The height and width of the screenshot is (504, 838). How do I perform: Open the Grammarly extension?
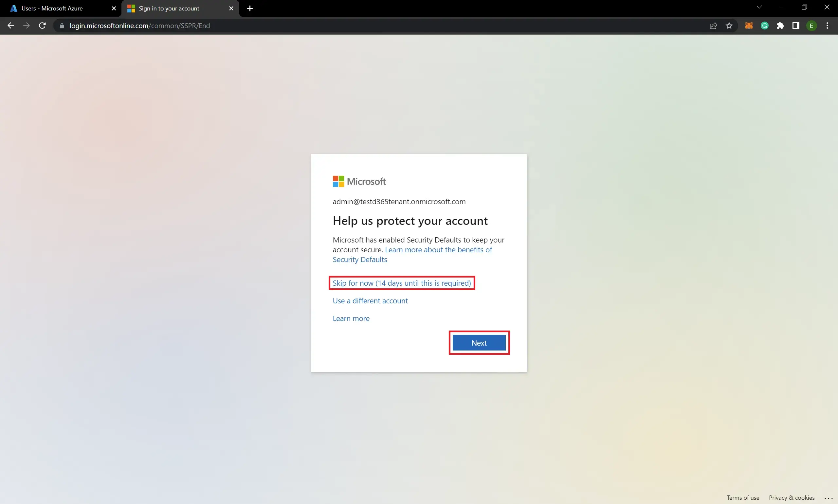(765, 26)
